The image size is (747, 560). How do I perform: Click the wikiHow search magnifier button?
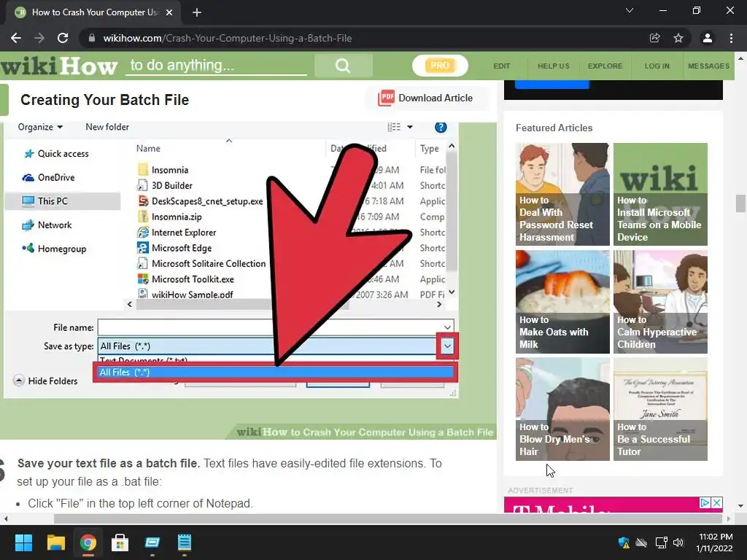click(x=343, y=66)
